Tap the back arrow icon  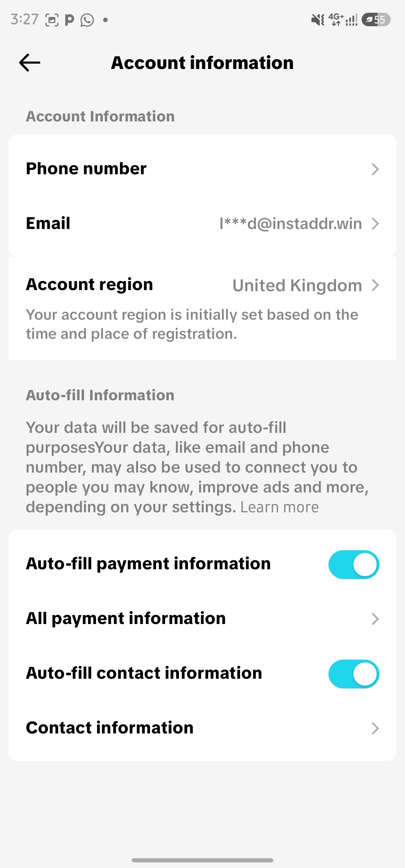[30, 63]
